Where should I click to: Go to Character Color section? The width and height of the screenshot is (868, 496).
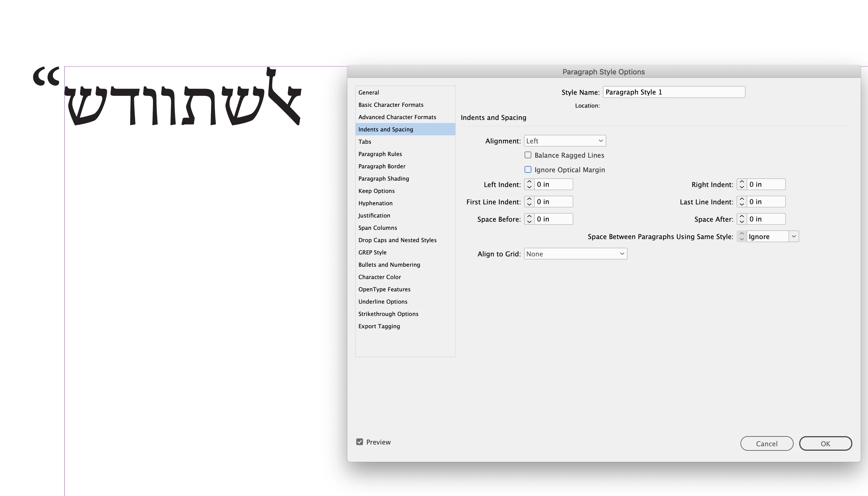click(x=379, y=277)
